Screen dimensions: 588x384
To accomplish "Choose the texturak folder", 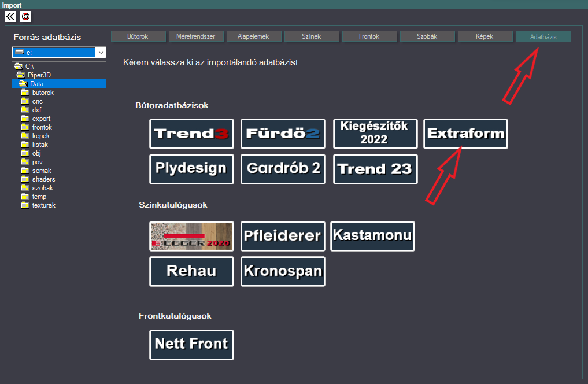I will click(38, 205).
